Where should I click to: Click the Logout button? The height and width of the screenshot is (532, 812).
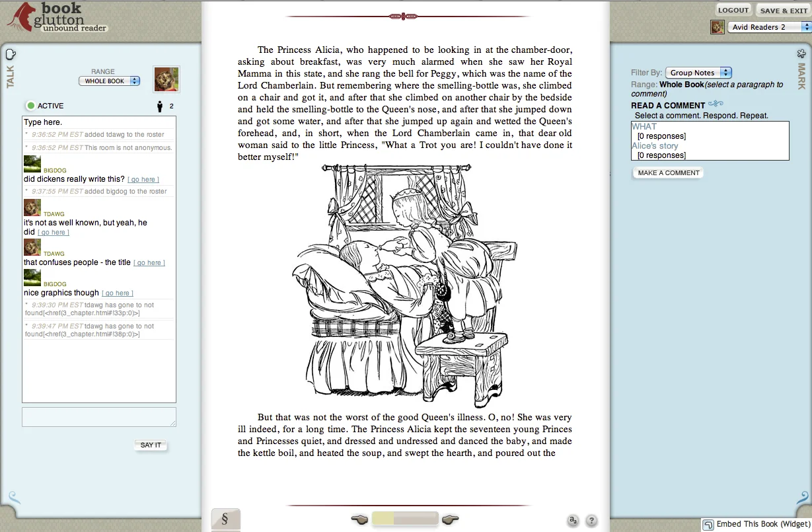click(x=733, y=10)
